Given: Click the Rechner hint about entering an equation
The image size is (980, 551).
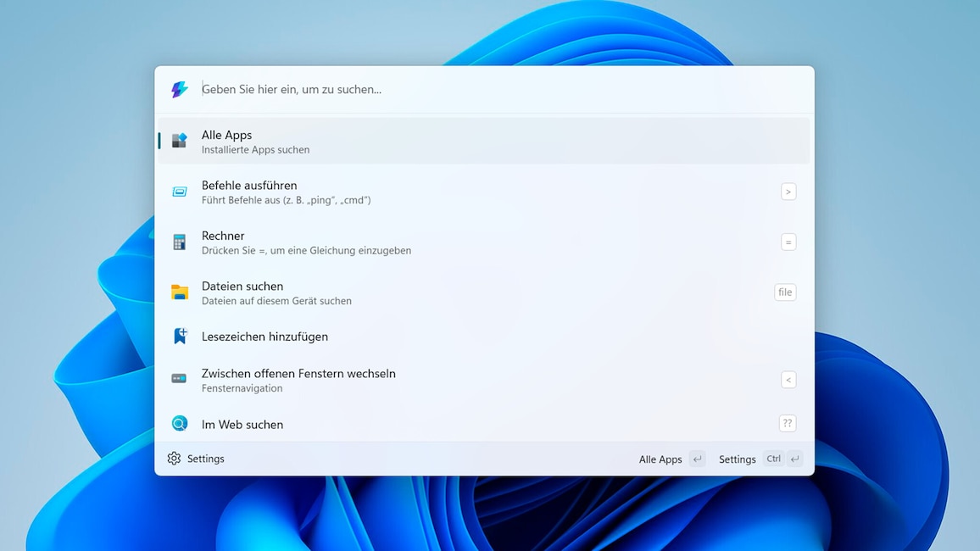Looking at the screenshot, I should tap(306, 251).
